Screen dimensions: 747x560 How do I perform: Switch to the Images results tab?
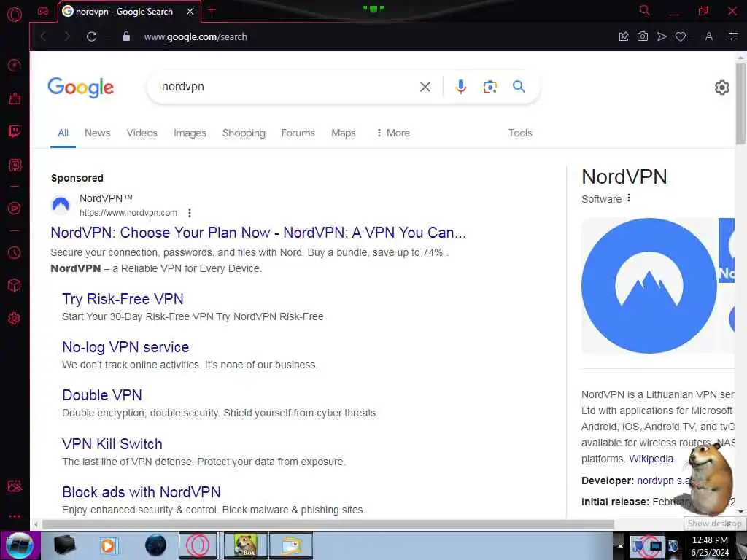pyautogui.click(x=190, y=133)
